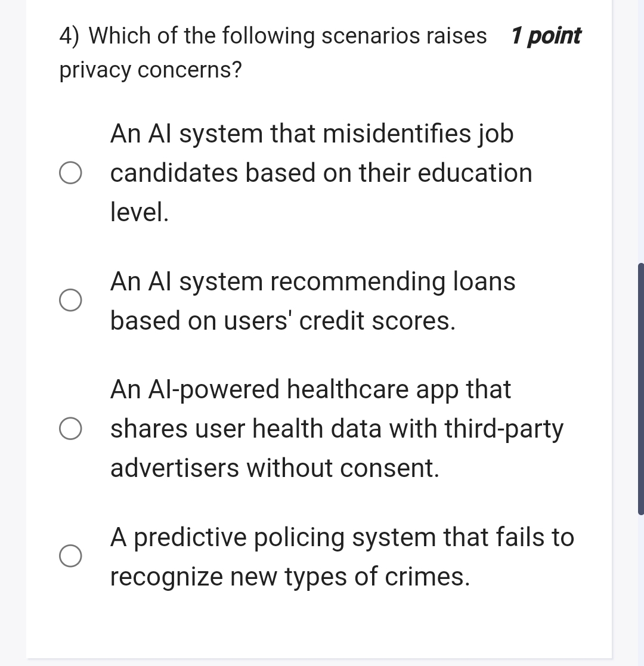Click the vertical scrollbar thumb
The image size is (644, 666).
[x=640, y=388]
